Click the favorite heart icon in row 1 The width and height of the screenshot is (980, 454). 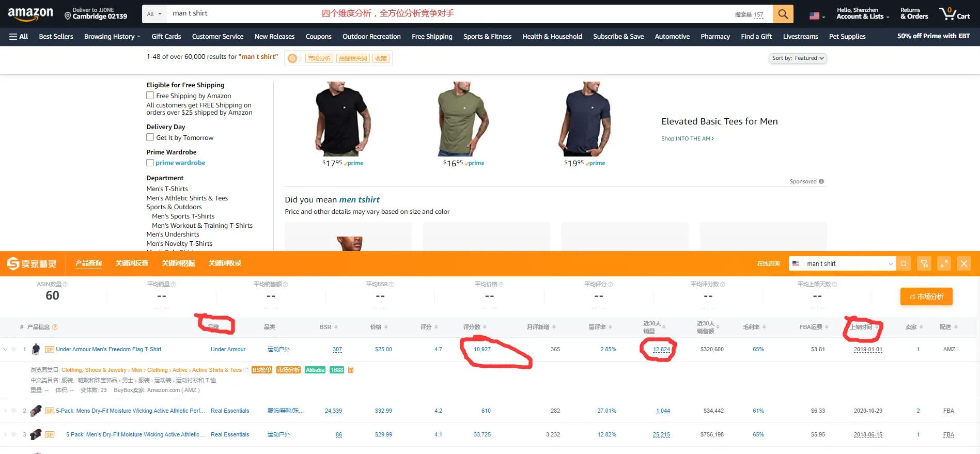point(14,349)
